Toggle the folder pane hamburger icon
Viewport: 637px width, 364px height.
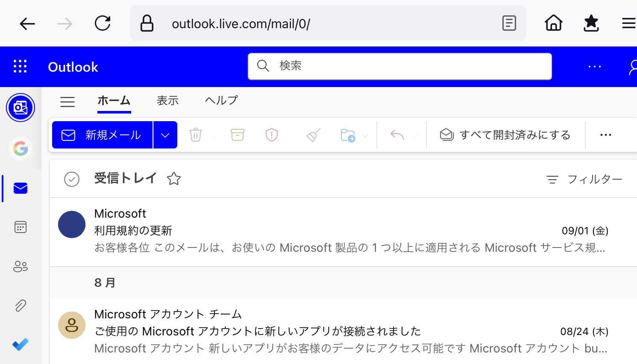(x=68, y=102)
